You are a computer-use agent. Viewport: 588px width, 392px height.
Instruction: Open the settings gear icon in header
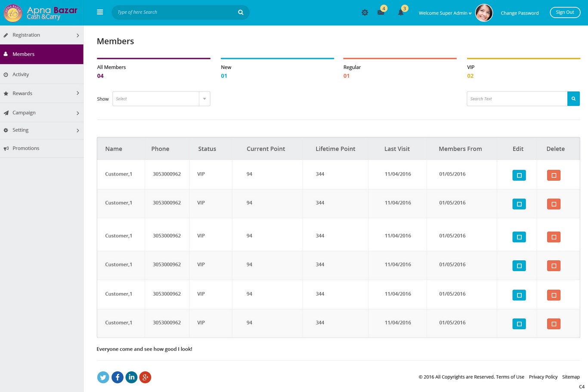point(365,13)
